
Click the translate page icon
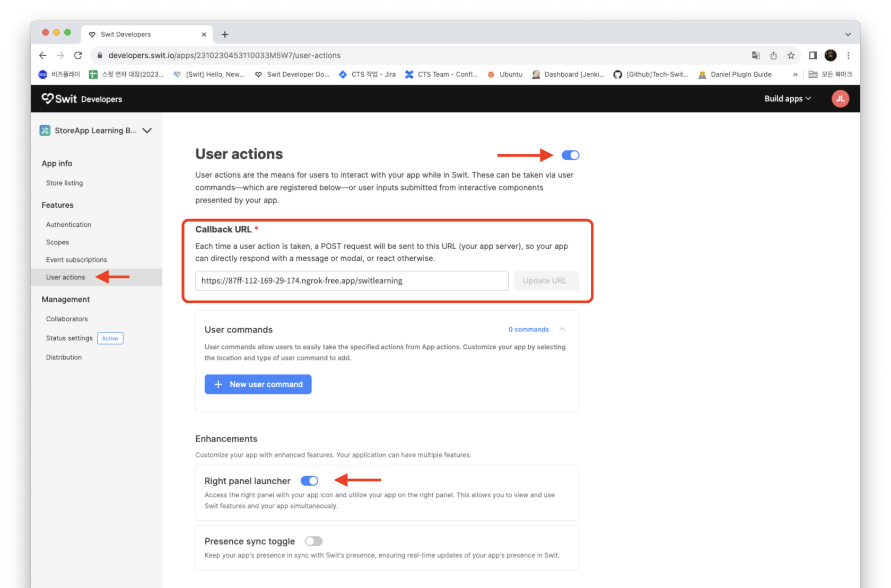(x=756, y=55)
